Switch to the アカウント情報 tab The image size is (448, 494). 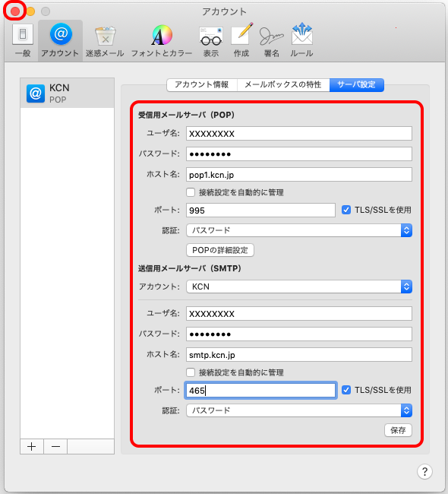pos(202,85)
